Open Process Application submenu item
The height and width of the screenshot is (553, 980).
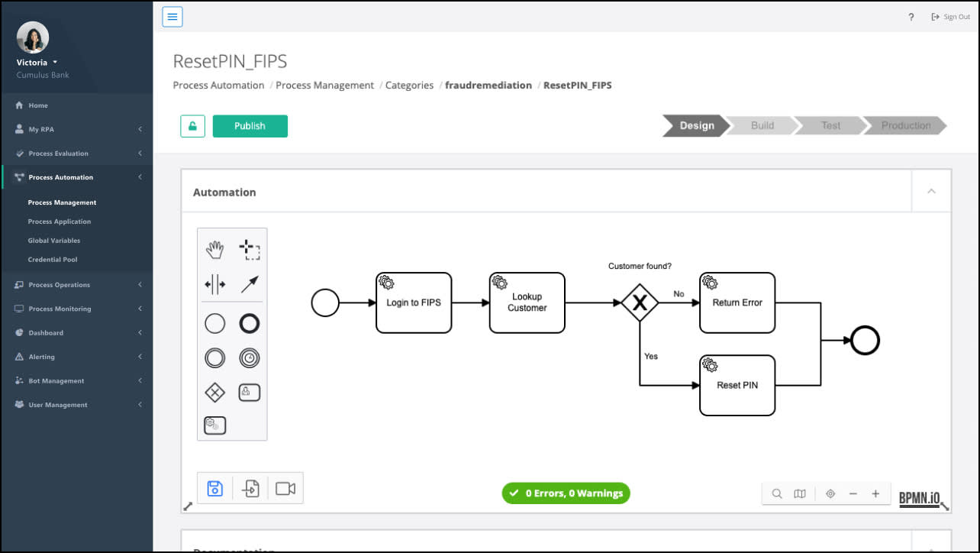[60, 222]
